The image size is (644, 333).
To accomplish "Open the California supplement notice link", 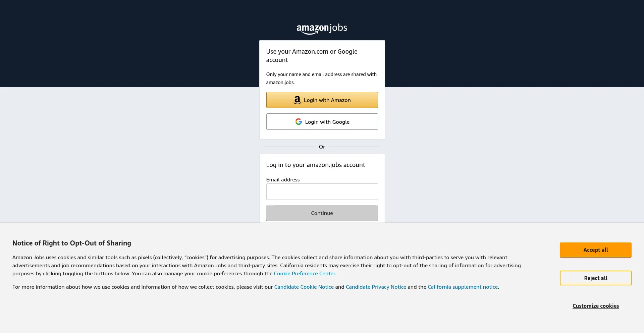I will coord(463,287).
